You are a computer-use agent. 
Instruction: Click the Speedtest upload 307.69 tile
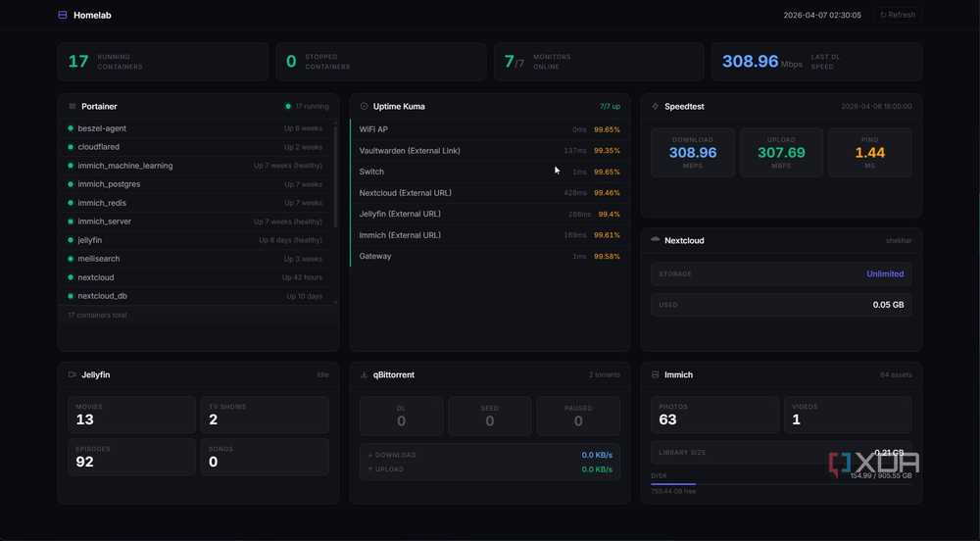click(x=781, y=153)
